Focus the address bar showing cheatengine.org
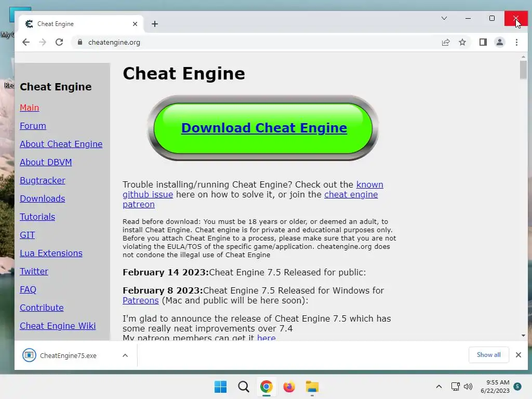 coord(255,42)
